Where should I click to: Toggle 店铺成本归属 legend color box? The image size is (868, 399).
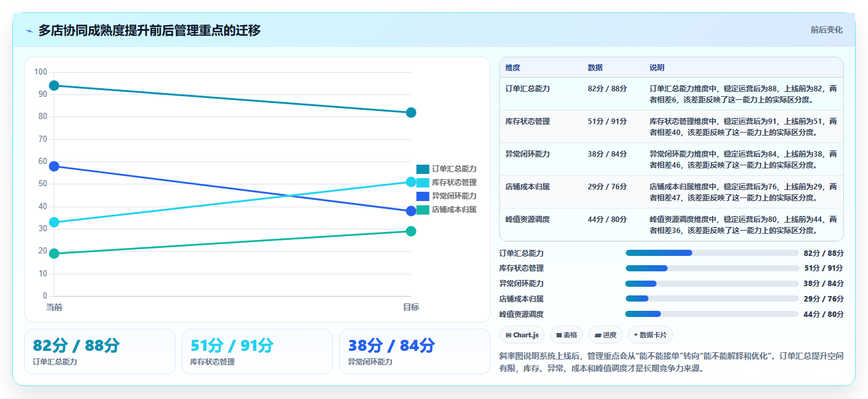coord(423,210)
